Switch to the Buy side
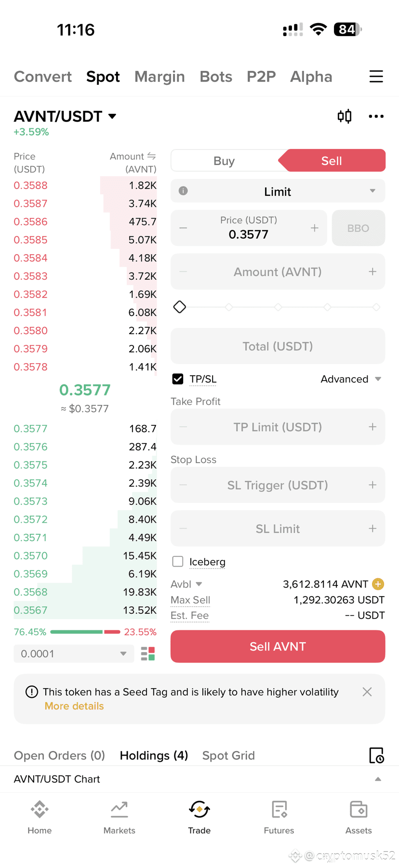Image resolution: width=399 pixels, height=868 pixels. [x=224, y=161]
